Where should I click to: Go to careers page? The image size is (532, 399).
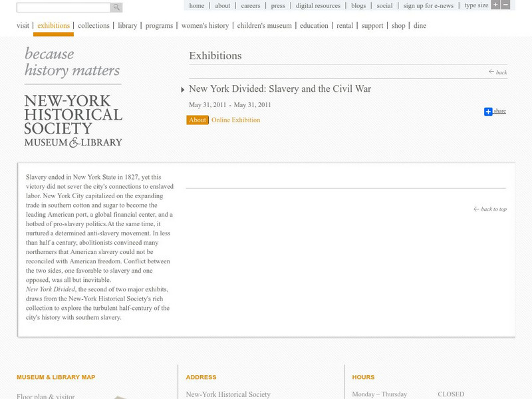click(x=251, y=5)
